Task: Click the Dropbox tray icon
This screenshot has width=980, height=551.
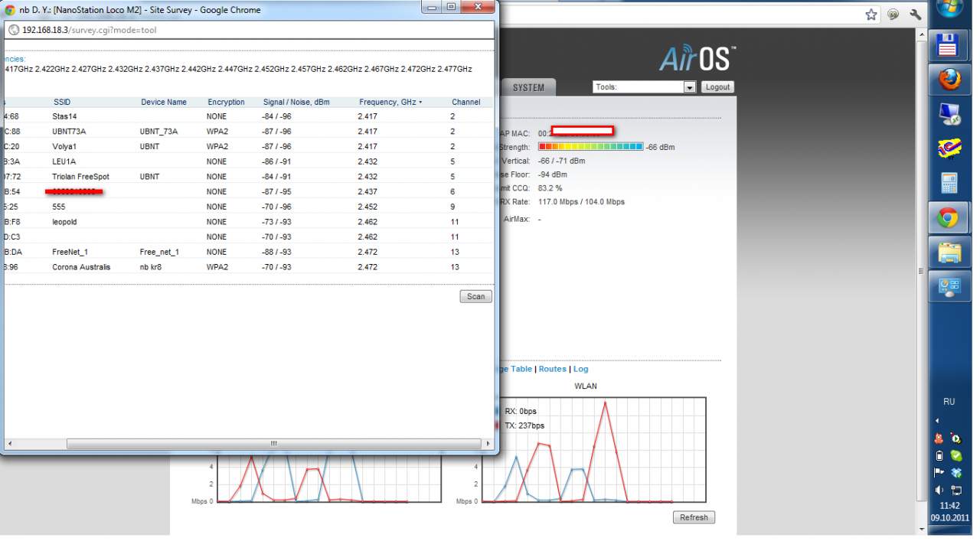Action: [x=956, y=473]
